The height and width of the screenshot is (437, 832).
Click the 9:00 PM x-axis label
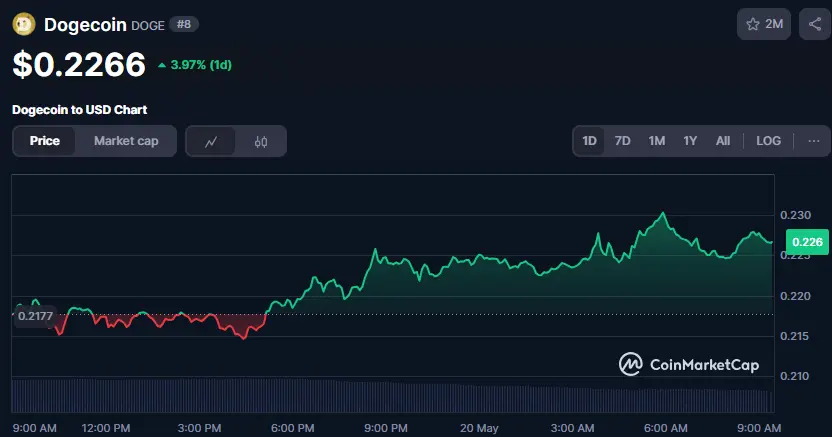point(386,428)
